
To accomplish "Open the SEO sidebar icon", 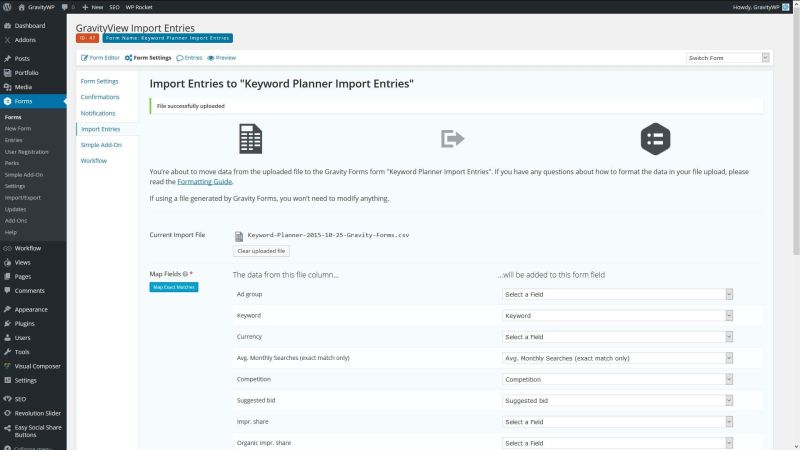I will [x=7, y=399].
